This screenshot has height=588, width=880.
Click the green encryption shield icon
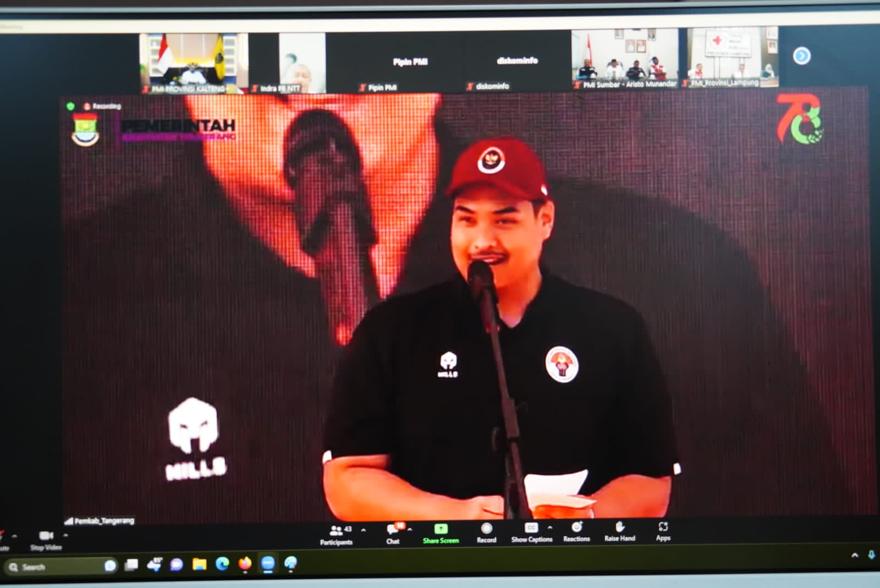click(70, 106)
